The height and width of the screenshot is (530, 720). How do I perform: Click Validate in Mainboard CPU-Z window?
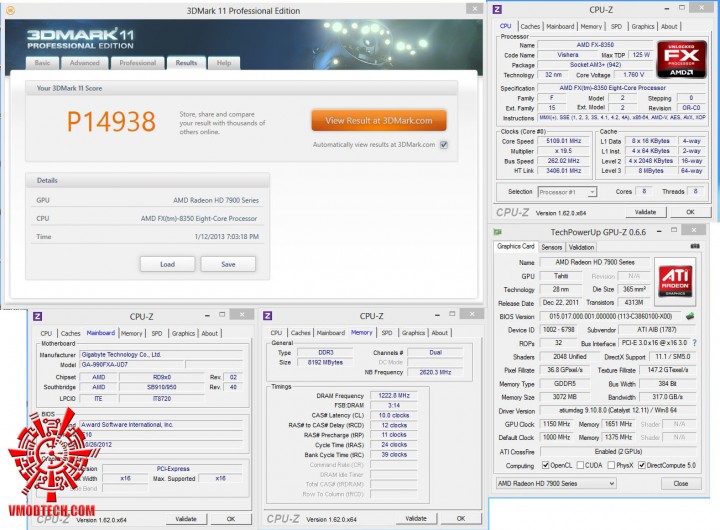(186, 519)
